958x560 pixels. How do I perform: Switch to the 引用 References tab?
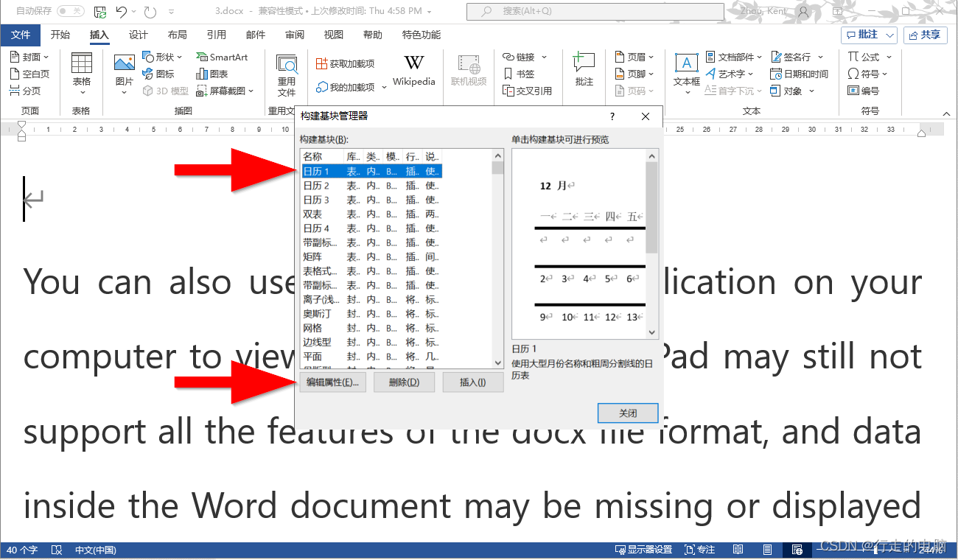[216, 35]
